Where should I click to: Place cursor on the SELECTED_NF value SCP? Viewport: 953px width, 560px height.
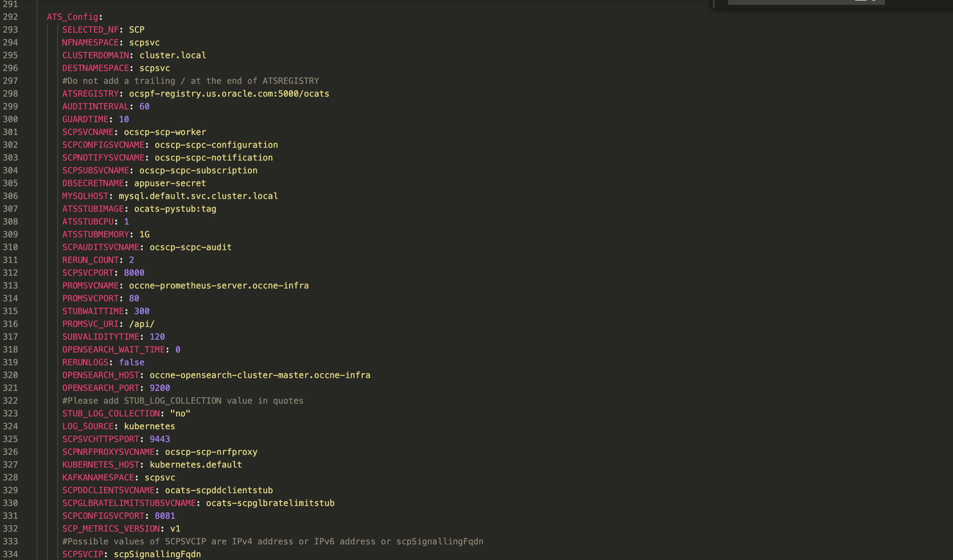pyautogui.click(x=137, y=30)
